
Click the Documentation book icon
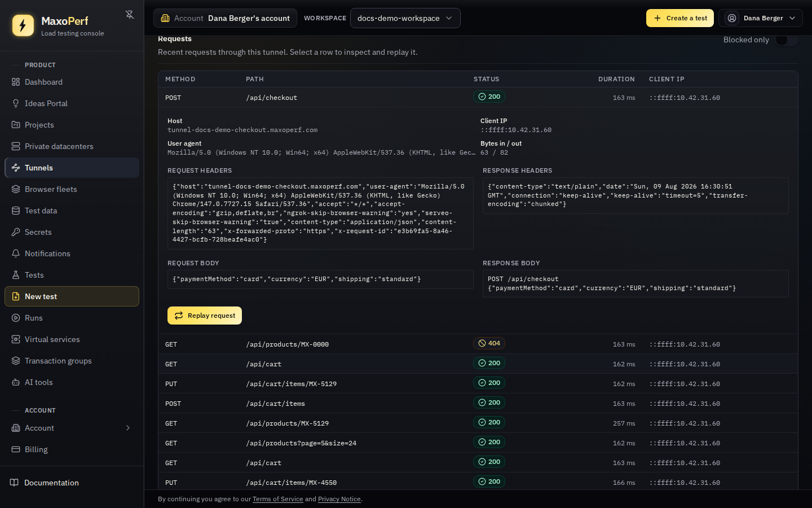point(14,483)
